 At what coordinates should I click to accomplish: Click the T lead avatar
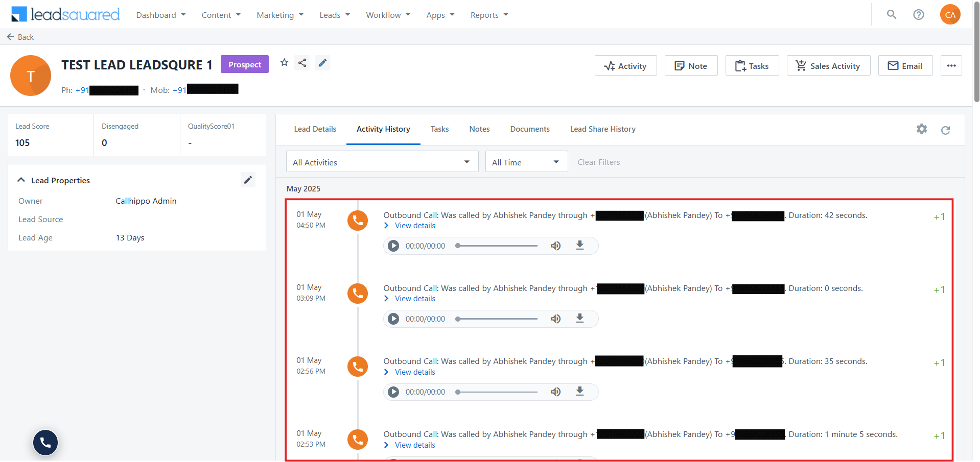[31, 76]
